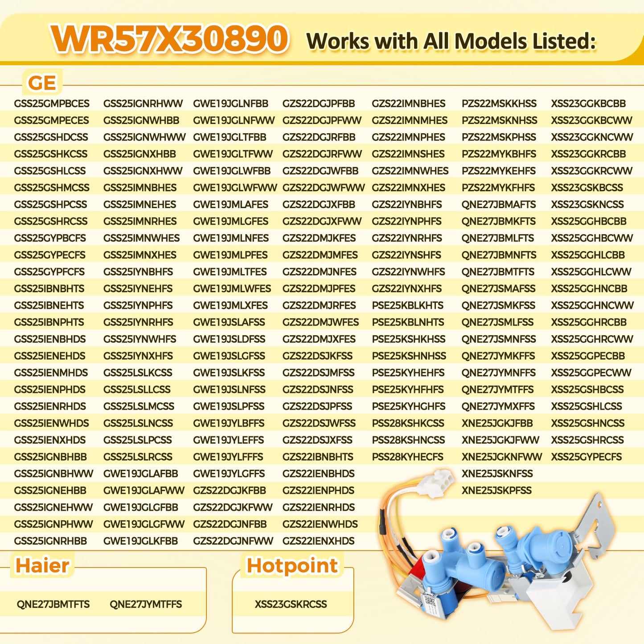Click model number GZS22DSJNFSS
The height and width of the screenshot is (644, 644).
pyautogui.click(x=318, y=389)
